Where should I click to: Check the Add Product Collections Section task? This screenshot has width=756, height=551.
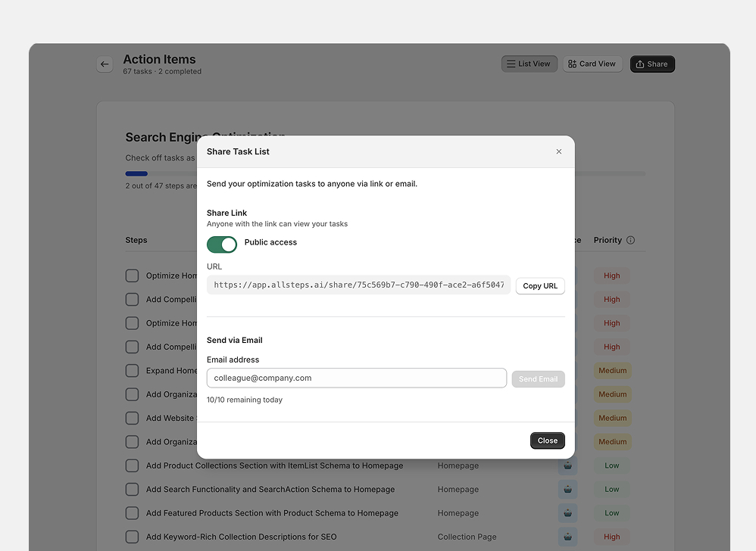pos(133,465)
